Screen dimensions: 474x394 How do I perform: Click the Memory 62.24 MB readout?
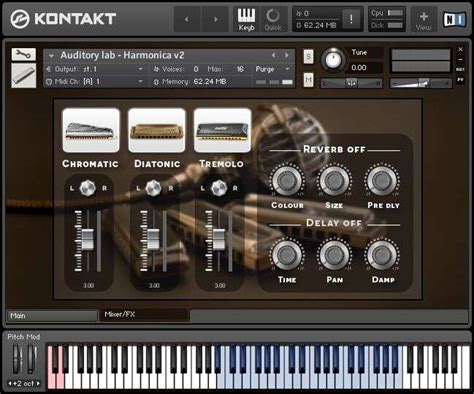pyautogui.click(x=210, y=81)
